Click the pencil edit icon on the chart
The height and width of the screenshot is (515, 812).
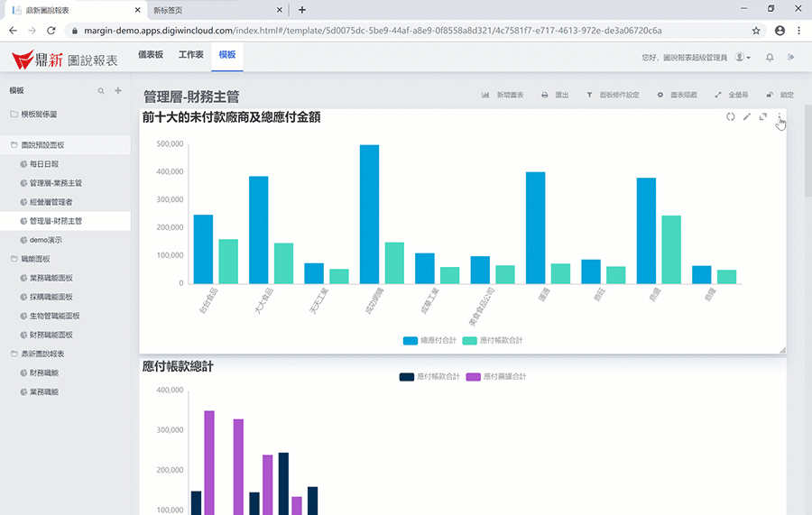coord(747,117)
